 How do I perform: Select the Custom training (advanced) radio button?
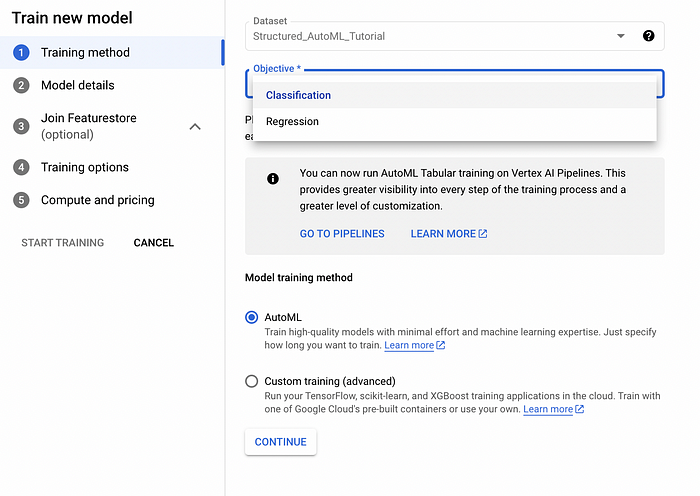click(x=251, y=381)
